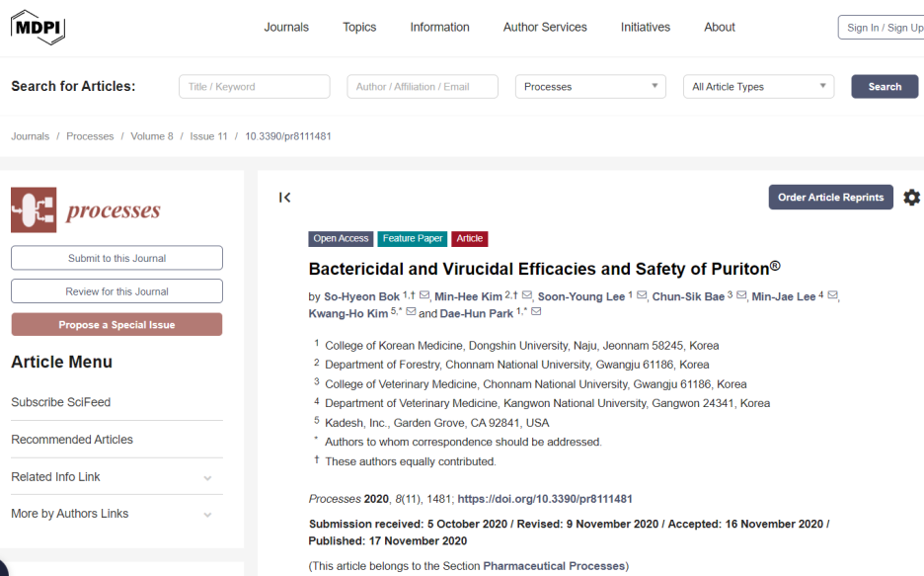The height and width of the screenshot is (576, 924).
Task: Open Pharmaceutical Processes section link
Action: 554,566
